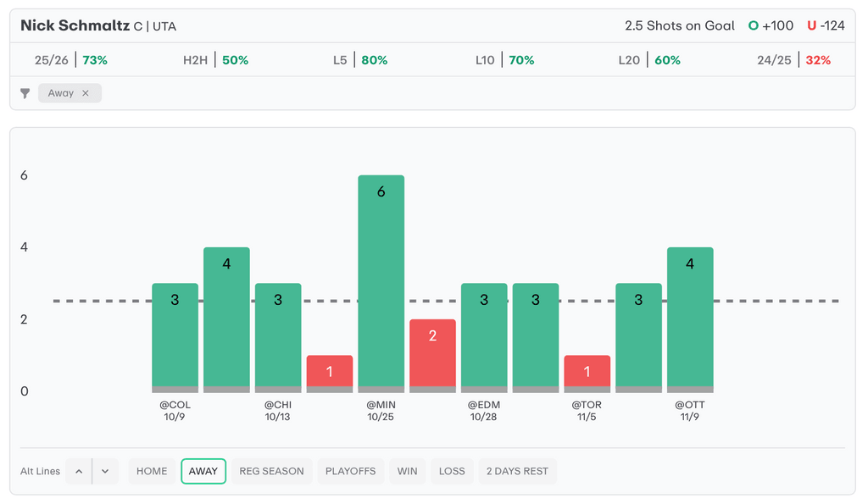
Task: Filter games by WIN
Action: tap(408, 472)
